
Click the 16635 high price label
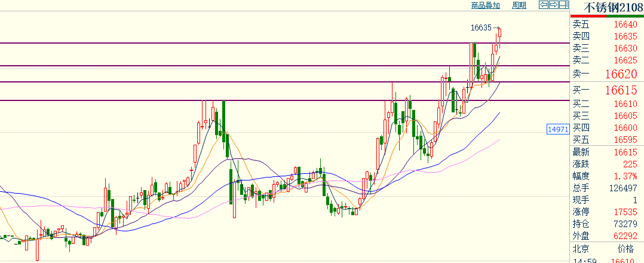point(481,27)
